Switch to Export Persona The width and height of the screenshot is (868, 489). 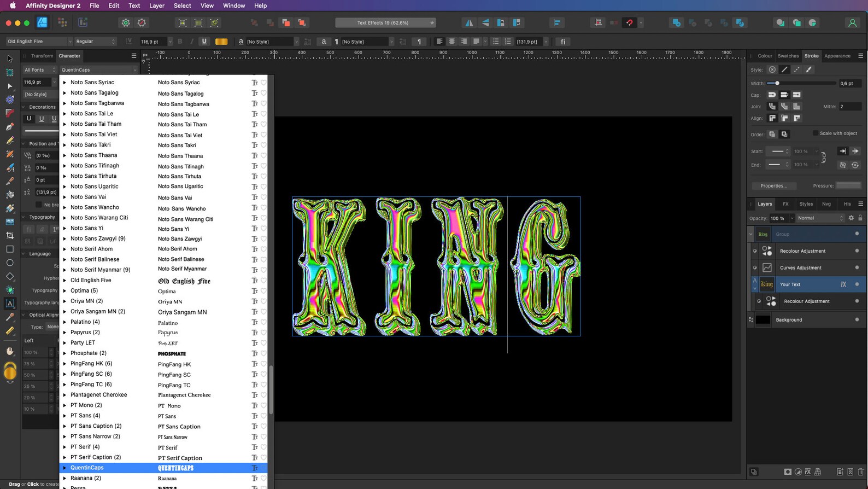click(83, 22)
